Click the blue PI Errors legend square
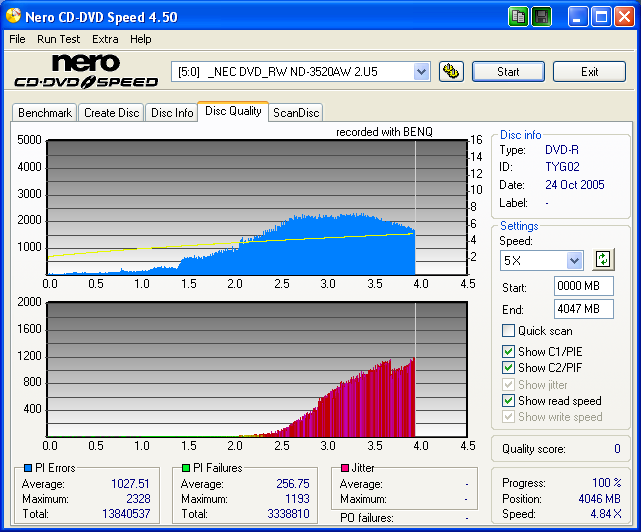The width and height of the screenshot is (641, 532). (28, 467)
